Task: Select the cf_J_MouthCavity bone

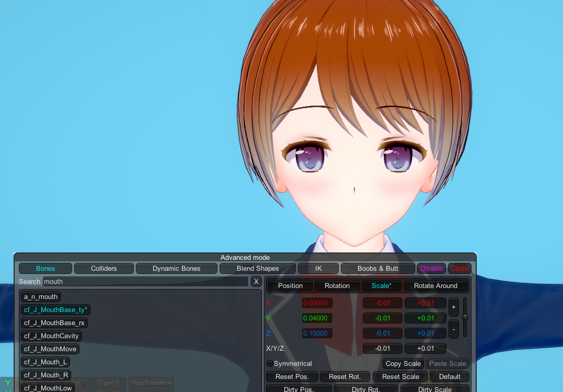Action: coord(51,336)
